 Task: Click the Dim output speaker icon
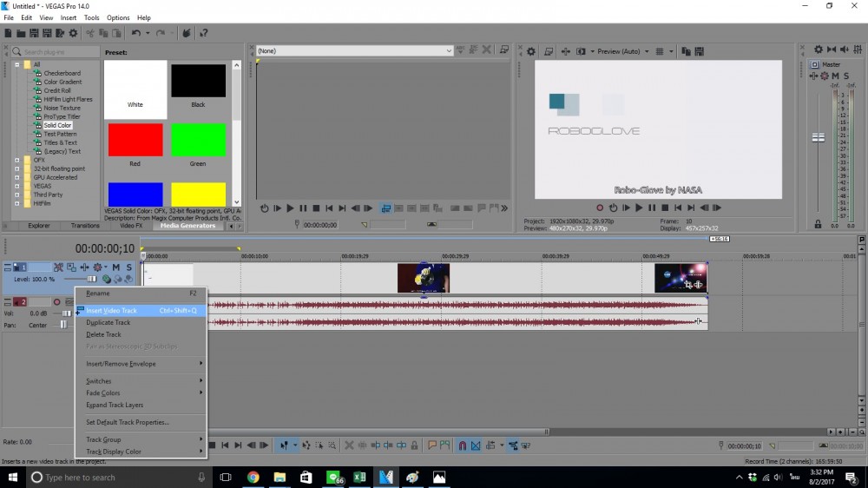(x=845, y=49)
